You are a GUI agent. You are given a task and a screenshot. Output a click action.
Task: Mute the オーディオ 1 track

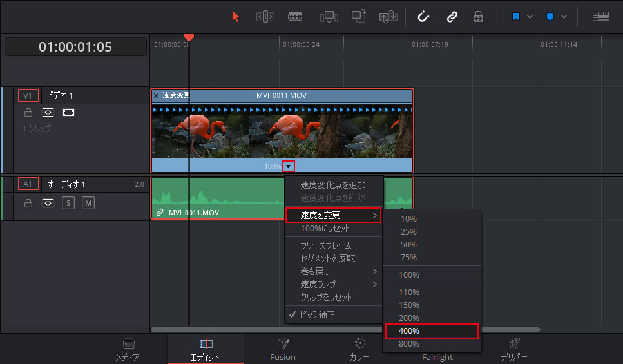coord(88,203)
